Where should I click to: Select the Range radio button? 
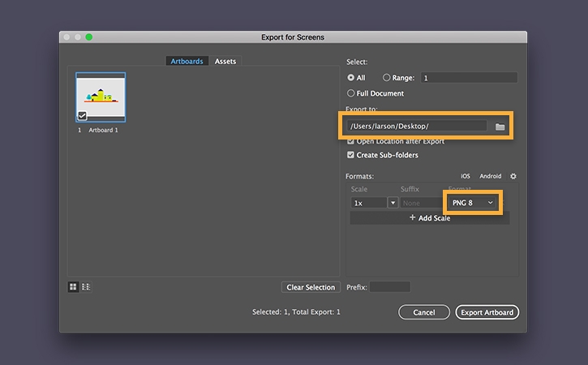tap(387, 78)
